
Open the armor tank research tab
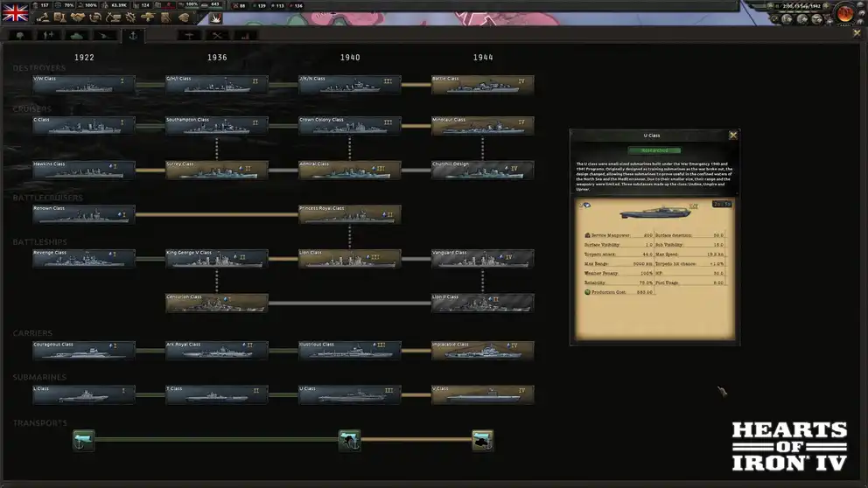pos(76,36)
